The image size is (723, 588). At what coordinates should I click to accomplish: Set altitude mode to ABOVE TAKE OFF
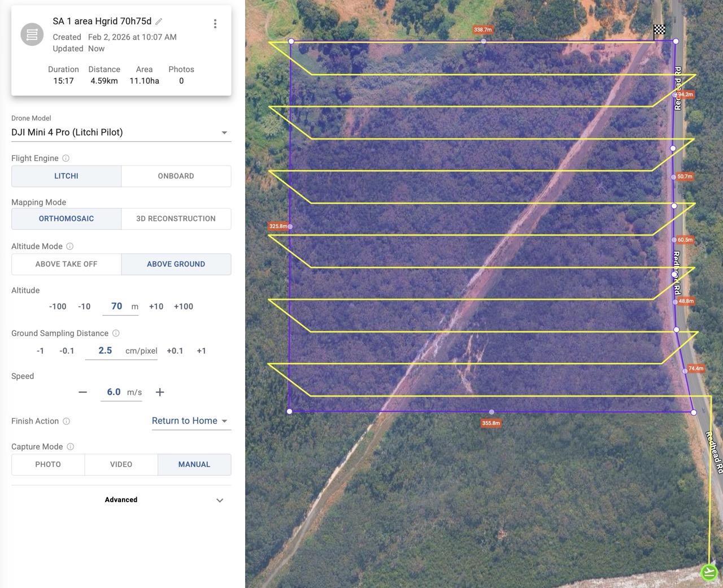click(66, 264)
